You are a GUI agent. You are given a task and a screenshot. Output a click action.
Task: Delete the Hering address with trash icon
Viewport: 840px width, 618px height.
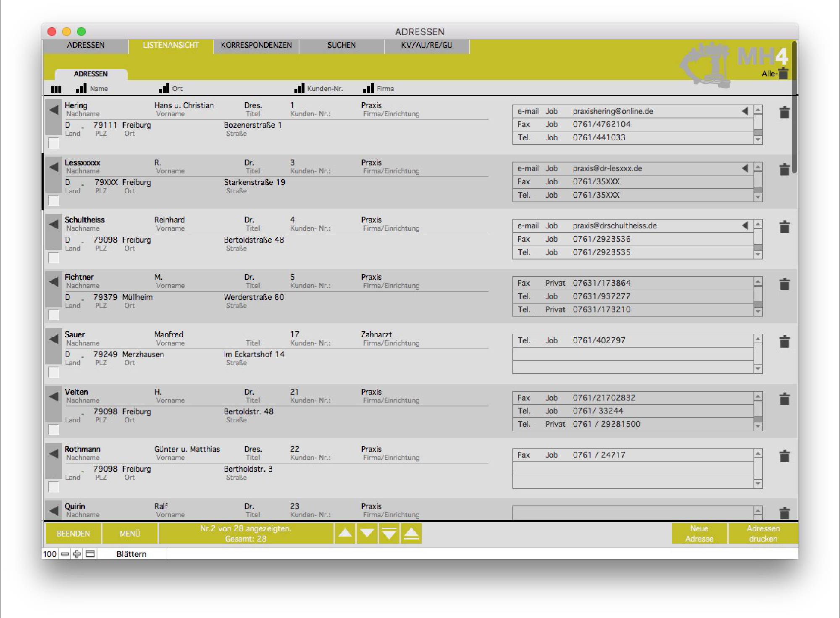pos(784,113)
